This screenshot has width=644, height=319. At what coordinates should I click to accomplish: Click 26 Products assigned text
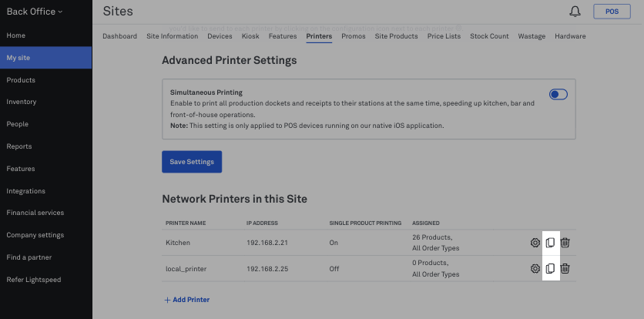[x=432, y=237]
